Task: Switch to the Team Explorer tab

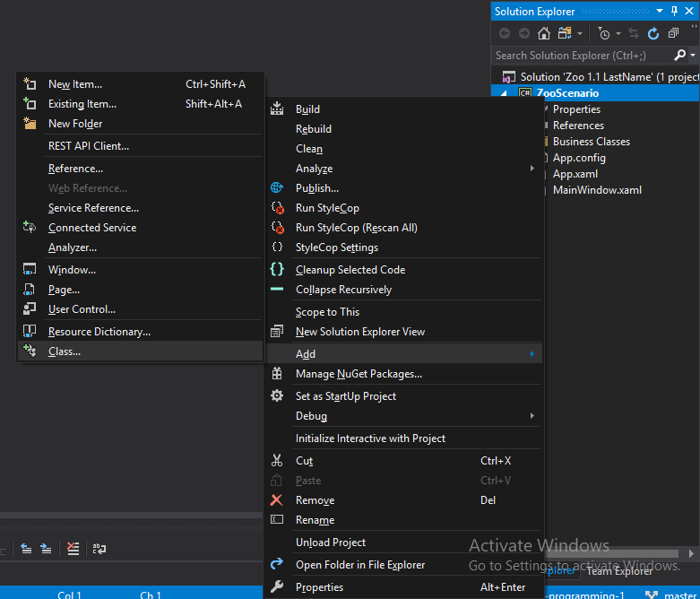Action: (x=619, y=571)
